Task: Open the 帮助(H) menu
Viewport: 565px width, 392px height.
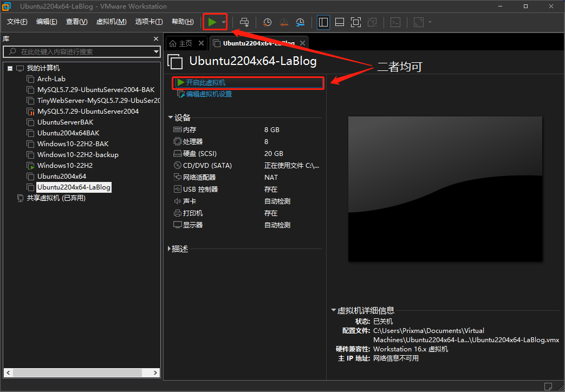Action: 183,22
